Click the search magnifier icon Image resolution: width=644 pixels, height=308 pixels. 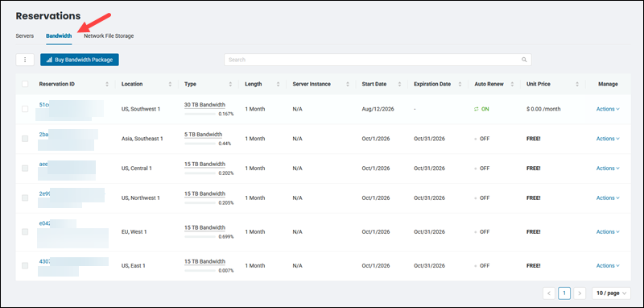point(524,60)
